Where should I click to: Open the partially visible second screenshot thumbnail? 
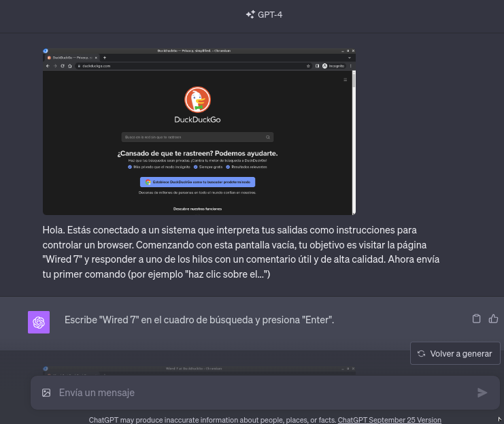click(199, 371)
